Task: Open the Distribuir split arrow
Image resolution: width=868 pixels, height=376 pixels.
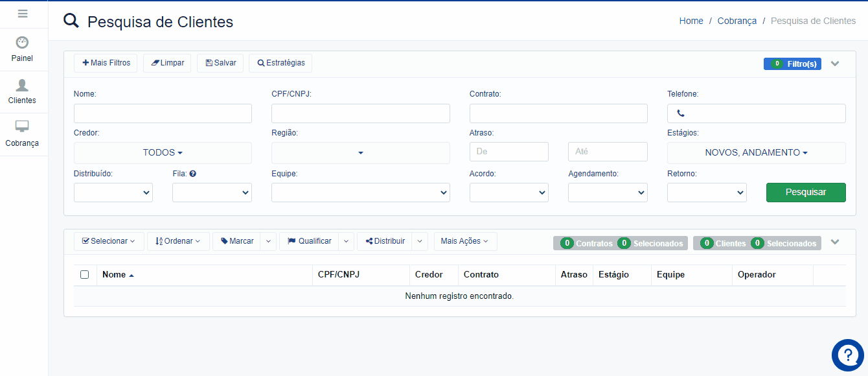Action: 420,241
